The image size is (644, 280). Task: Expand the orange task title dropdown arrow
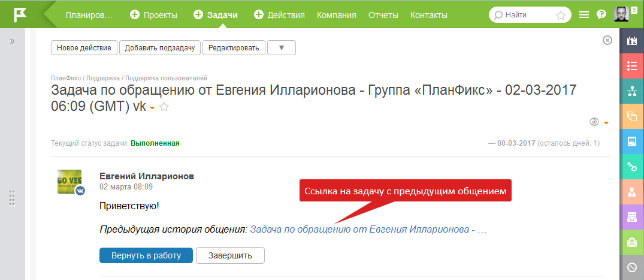[x=152, y=108]
